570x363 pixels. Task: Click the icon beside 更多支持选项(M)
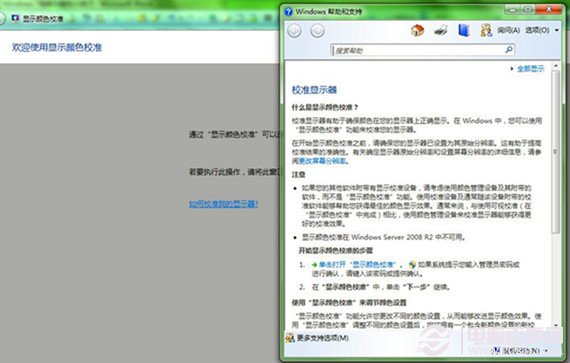290,338
